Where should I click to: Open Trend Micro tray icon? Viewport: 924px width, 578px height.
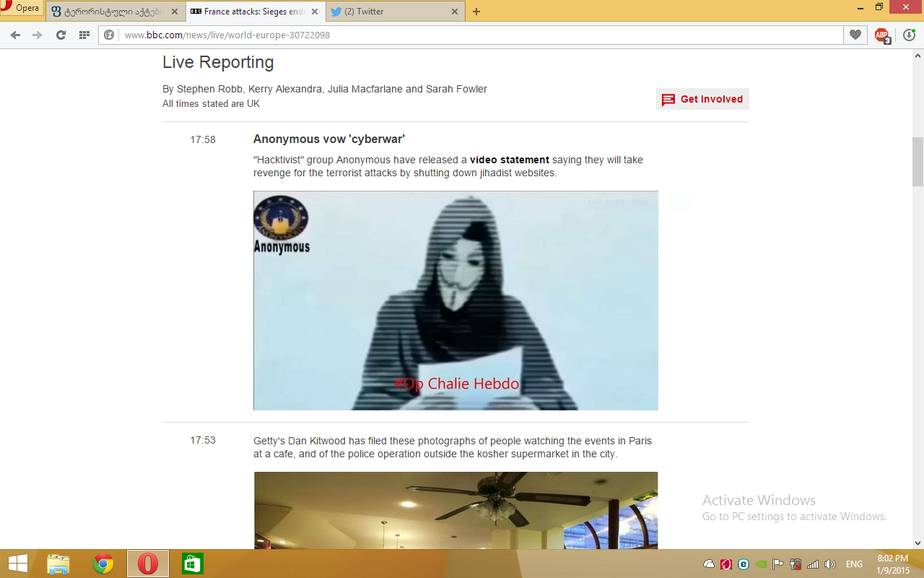pos(725,564)
